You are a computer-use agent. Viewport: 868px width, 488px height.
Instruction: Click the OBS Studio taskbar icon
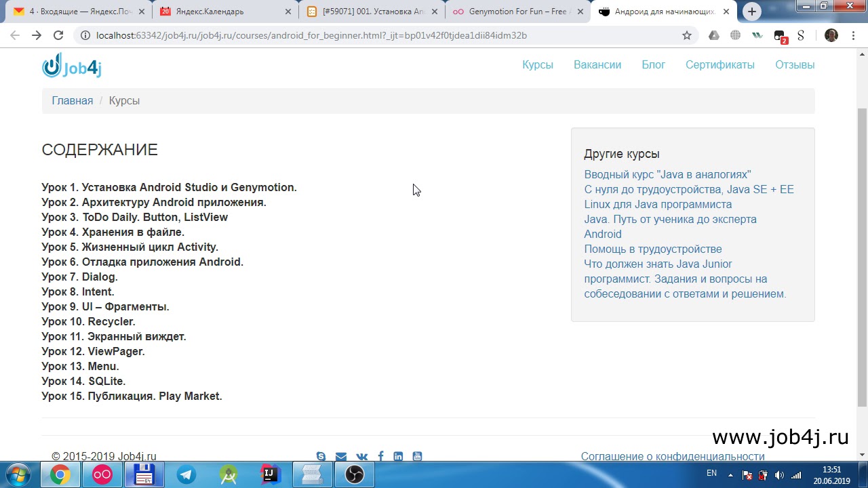pos(355,475)
